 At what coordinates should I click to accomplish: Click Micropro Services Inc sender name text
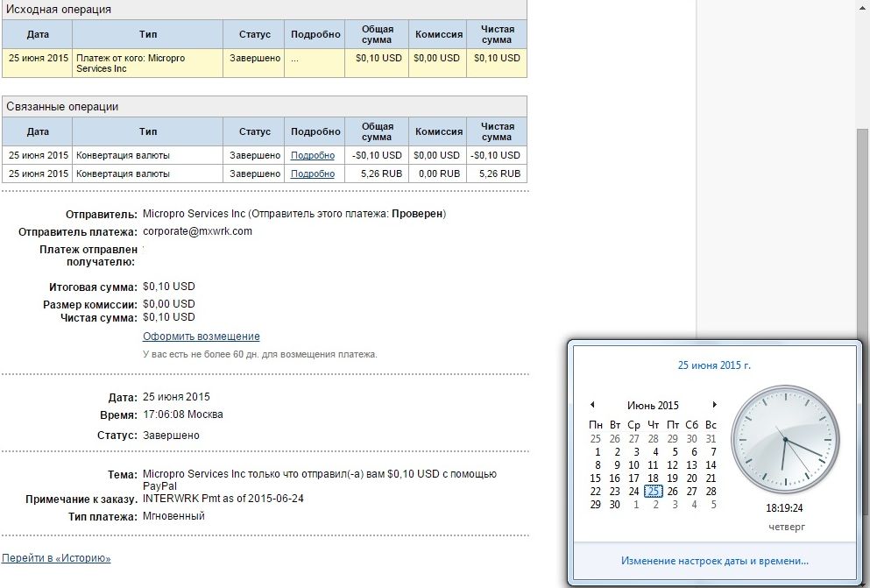[x=194, y=214]
